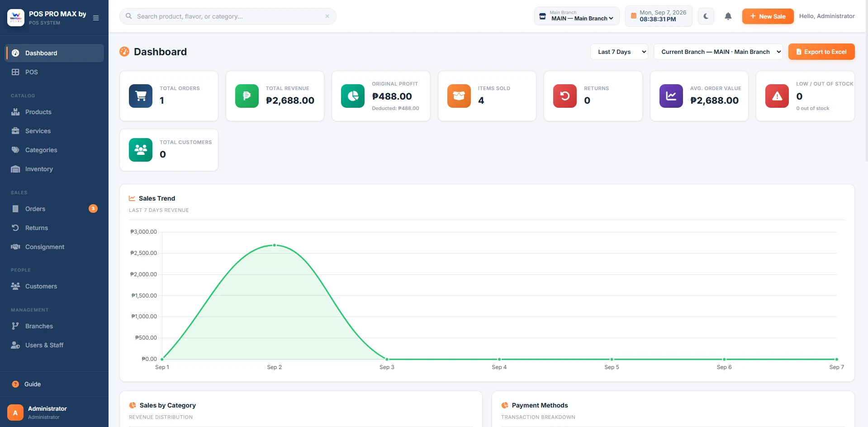Navigate to Categories
The image size is (868, 427).
pos(54,150)
